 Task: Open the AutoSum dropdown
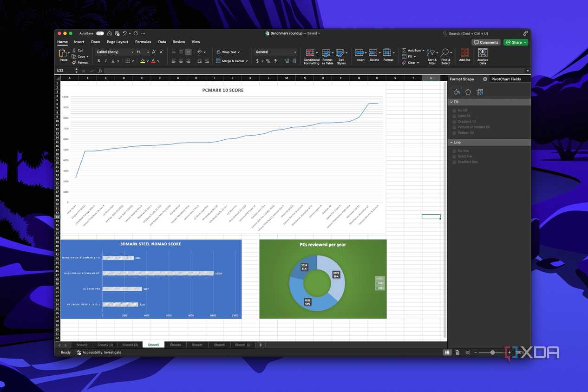pyautogui.click(x=422, y=50)
